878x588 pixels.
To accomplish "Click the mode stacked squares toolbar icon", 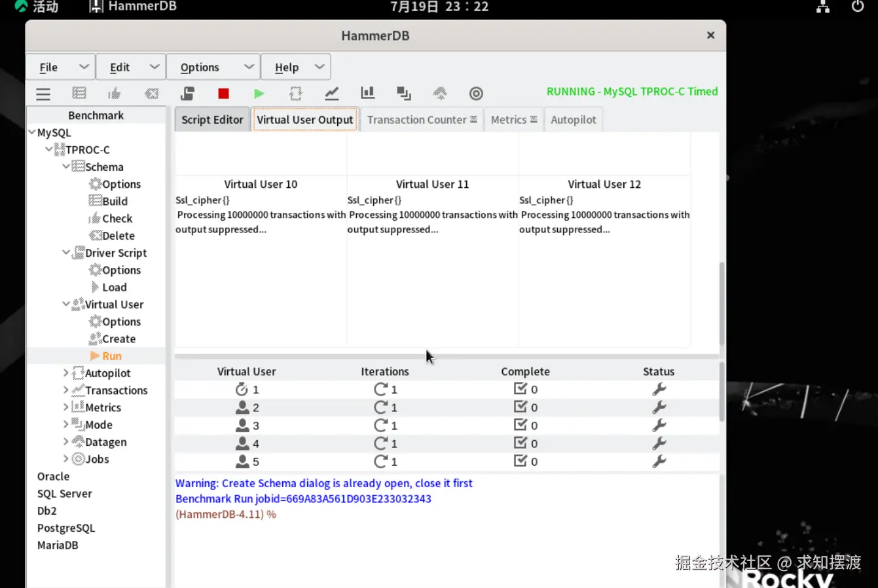I will (404, 93).
